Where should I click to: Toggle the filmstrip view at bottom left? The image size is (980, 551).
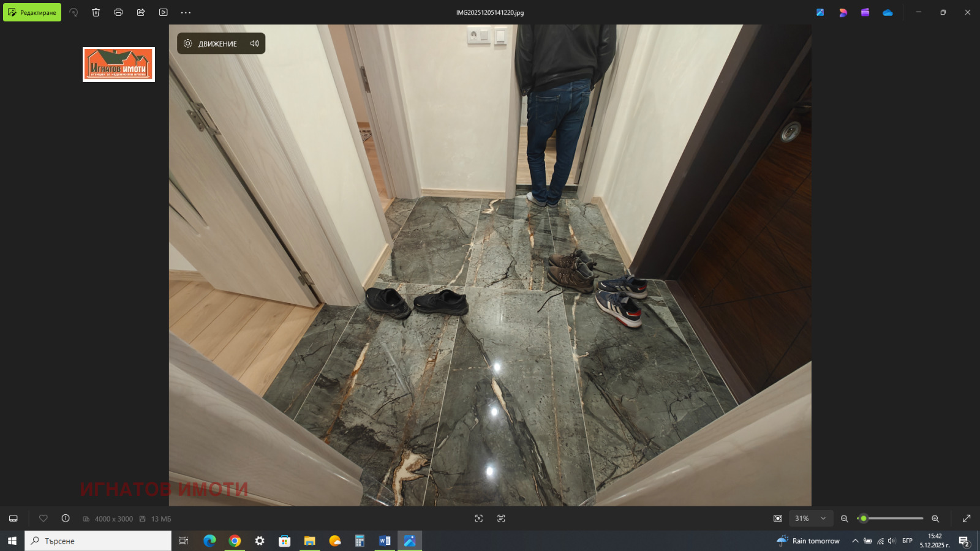[13, 519]
